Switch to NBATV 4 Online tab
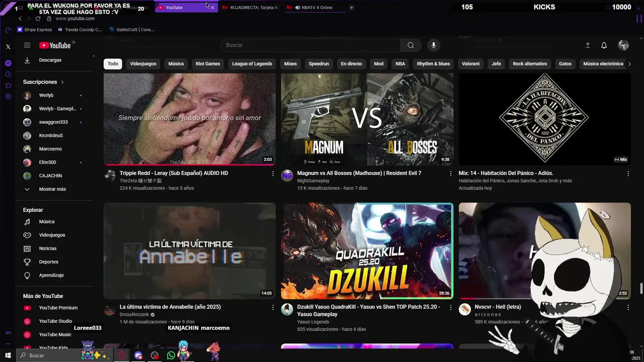 pyautogui.click(x=315, y=8)
